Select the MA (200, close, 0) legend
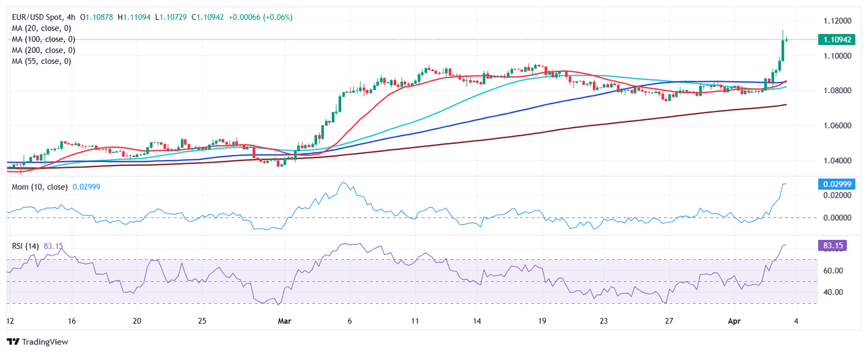 pos(44,50)
